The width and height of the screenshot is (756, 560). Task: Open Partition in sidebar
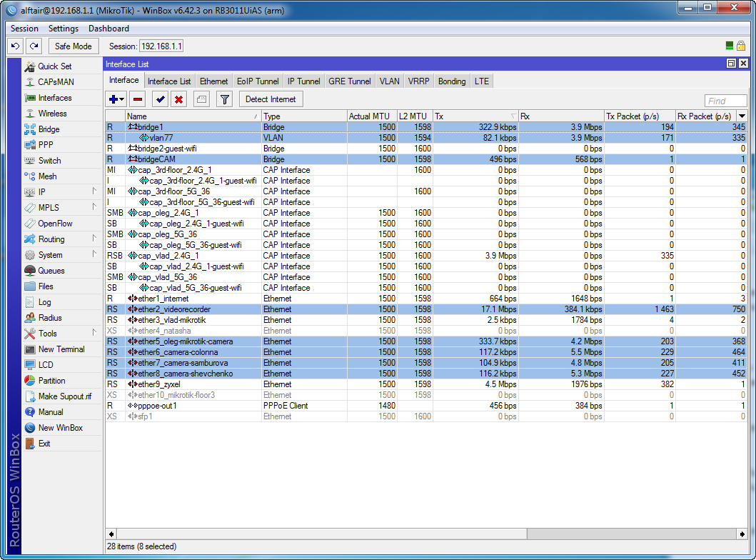(x=51, y=381)
